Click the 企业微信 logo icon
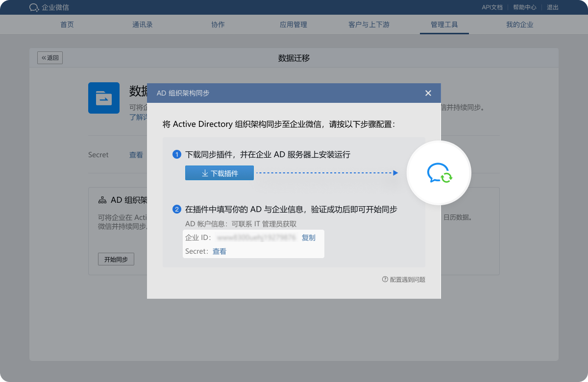 [34, 7]
